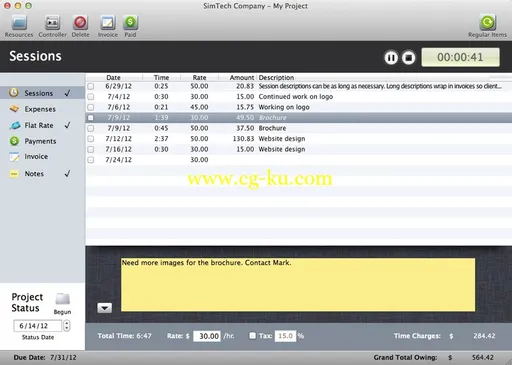Select the time 2:37 cell
Screen dimensions: 512x365
[x=161, y=139]
